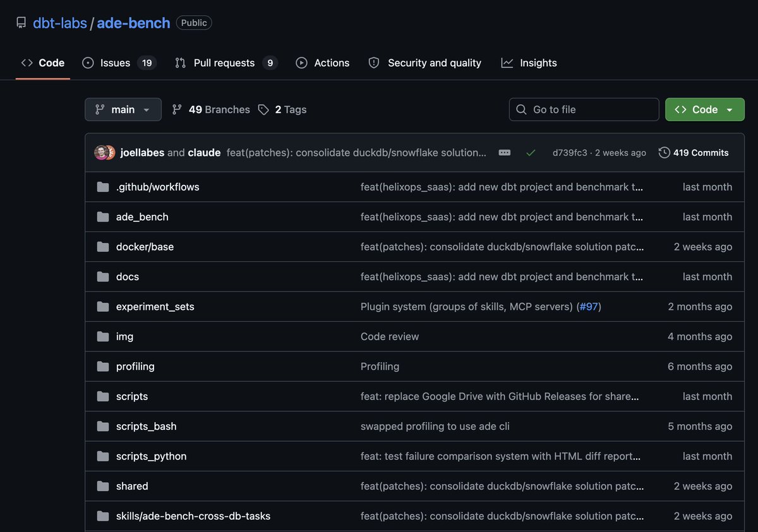Open the docker/base folder
This screenshot has height=532, width=758.
tap(145, 247)
